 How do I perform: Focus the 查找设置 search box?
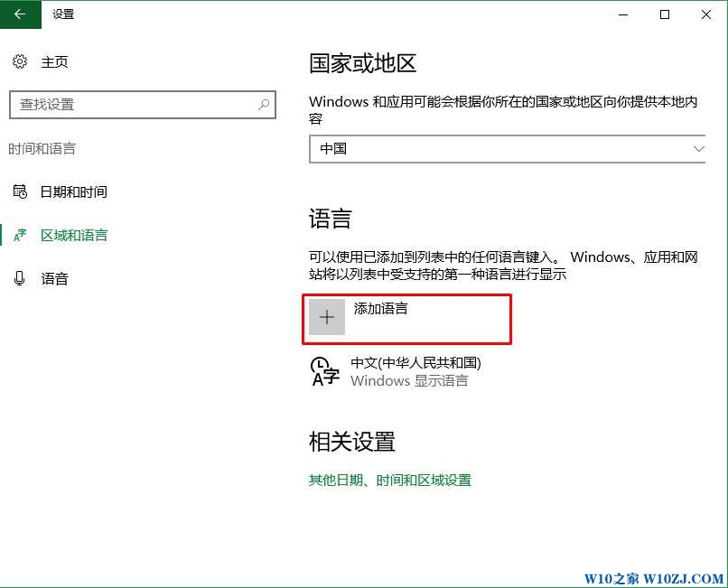143,105
